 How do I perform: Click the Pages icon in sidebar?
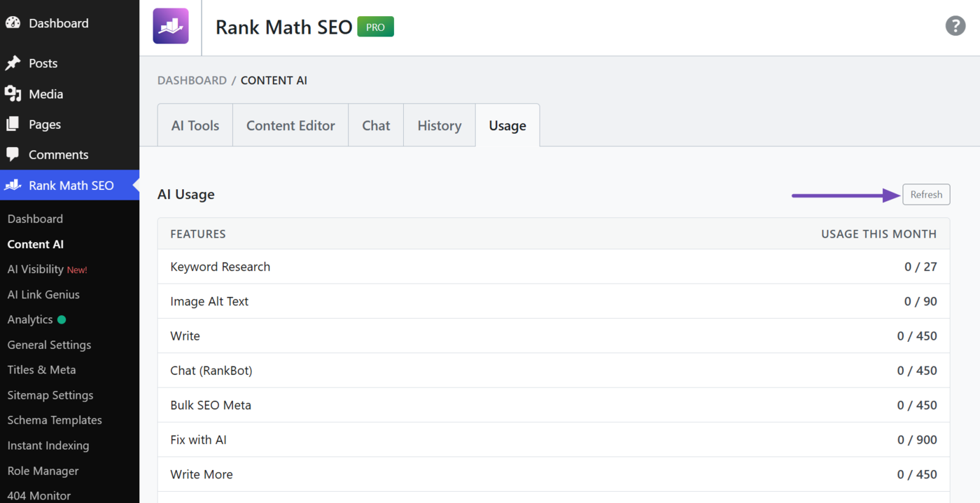(x=13, y=124)
